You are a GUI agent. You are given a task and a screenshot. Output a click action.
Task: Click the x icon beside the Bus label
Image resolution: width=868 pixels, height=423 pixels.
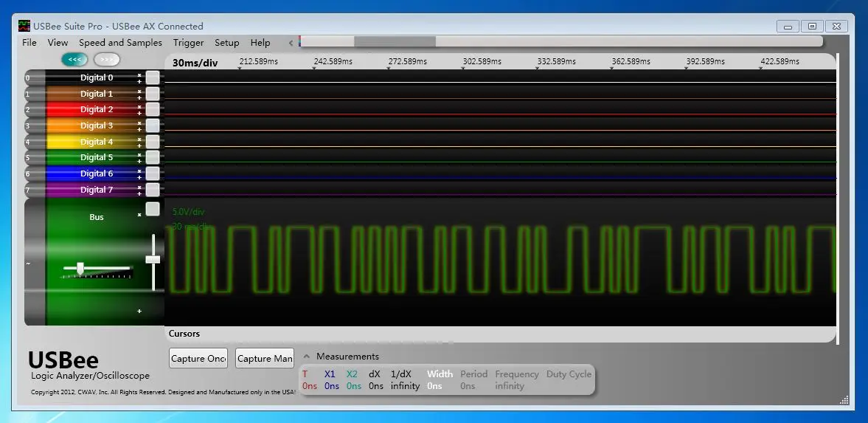click(x=139, y=215)
